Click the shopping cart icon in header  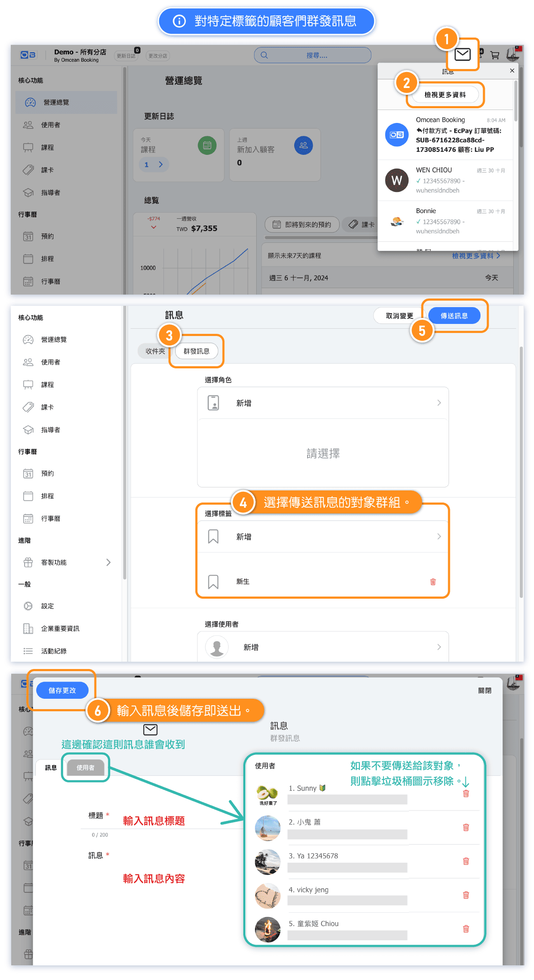495,55
